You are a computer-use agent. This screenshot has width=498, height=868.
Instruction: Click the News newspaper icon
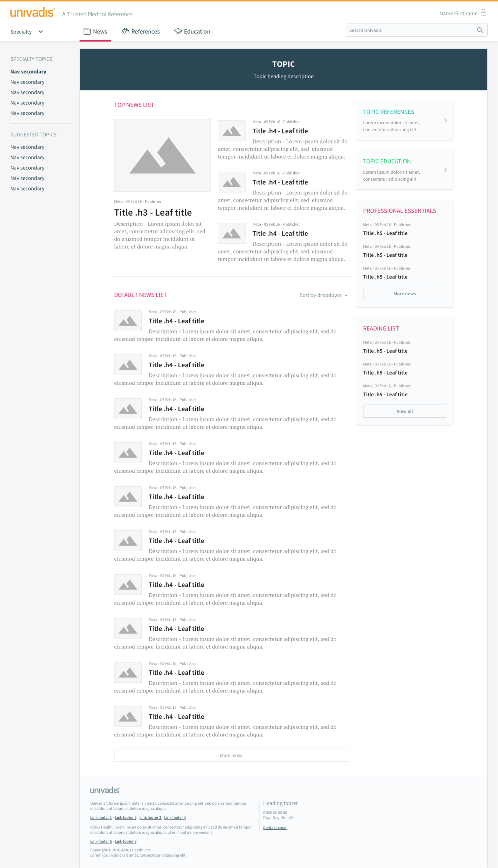click(87, 31)
